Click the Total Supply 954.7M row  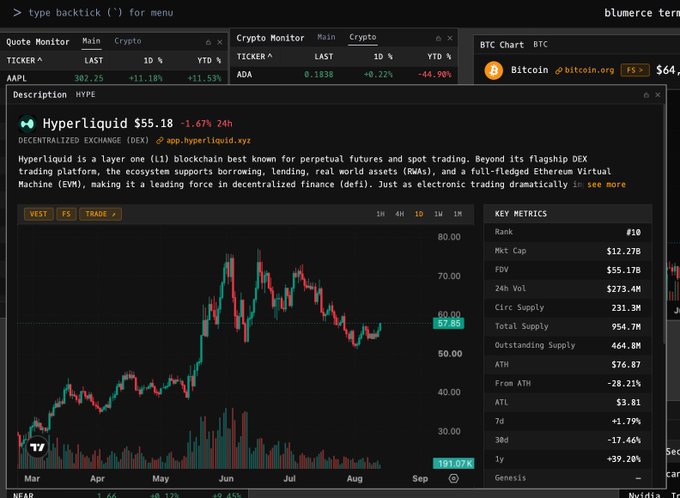pyautogui.click(x=568, y=326)
